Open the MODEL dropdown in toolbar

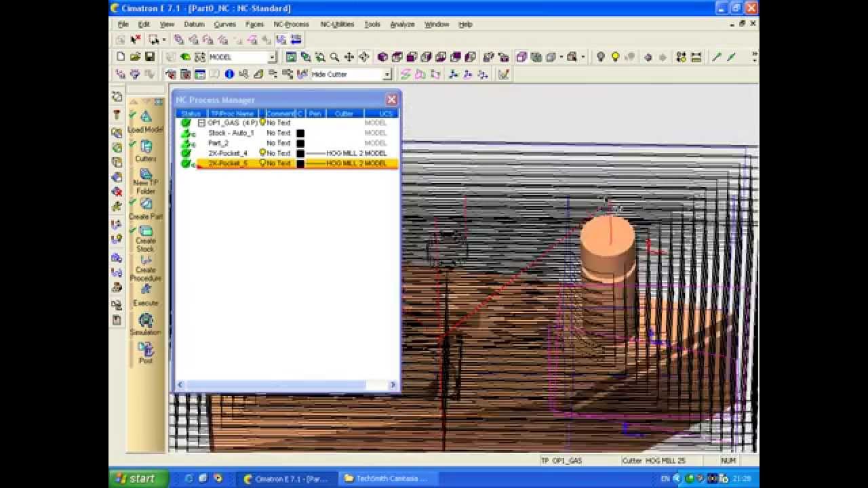point(271,58)
